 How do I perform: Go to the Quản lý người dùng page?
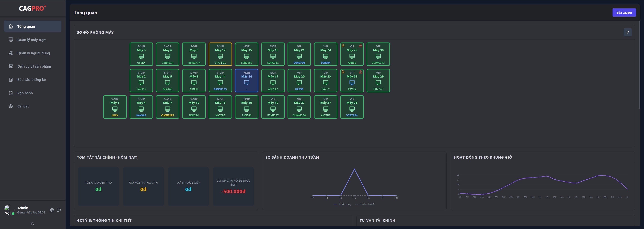point(34,53)
